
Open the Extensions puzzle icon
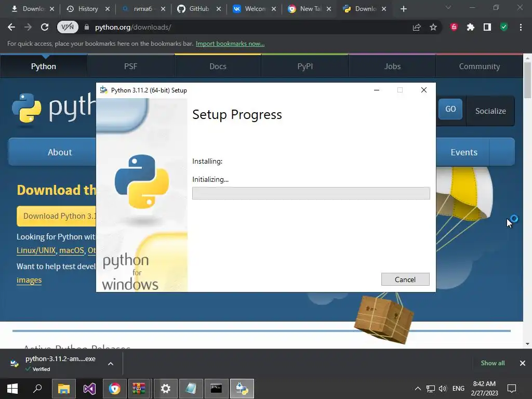tap(471, 27)
